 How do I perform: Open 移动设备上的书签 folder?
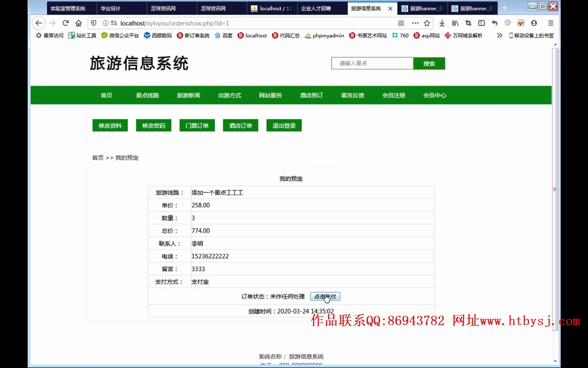(532, 35)
